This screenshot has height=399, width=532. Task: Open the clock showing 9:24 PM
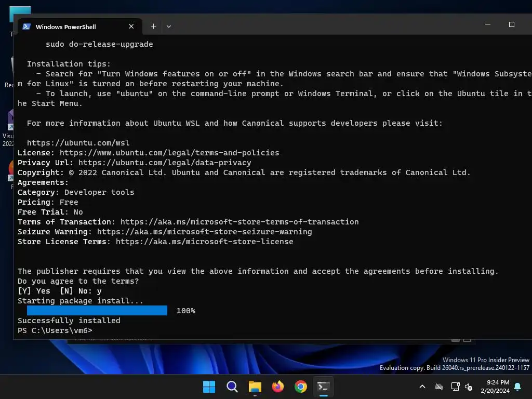[x=495, y=387]
